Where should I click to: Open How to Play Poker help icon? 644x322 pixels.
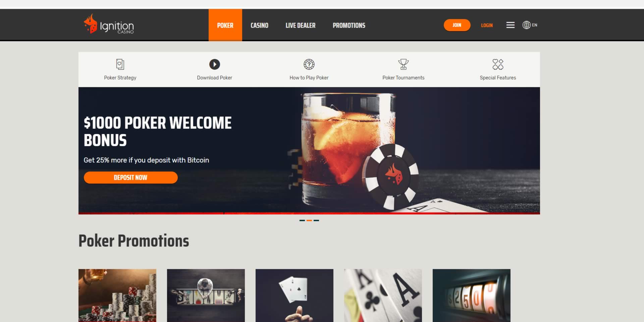pyautogui.click(x=309, y=64)
